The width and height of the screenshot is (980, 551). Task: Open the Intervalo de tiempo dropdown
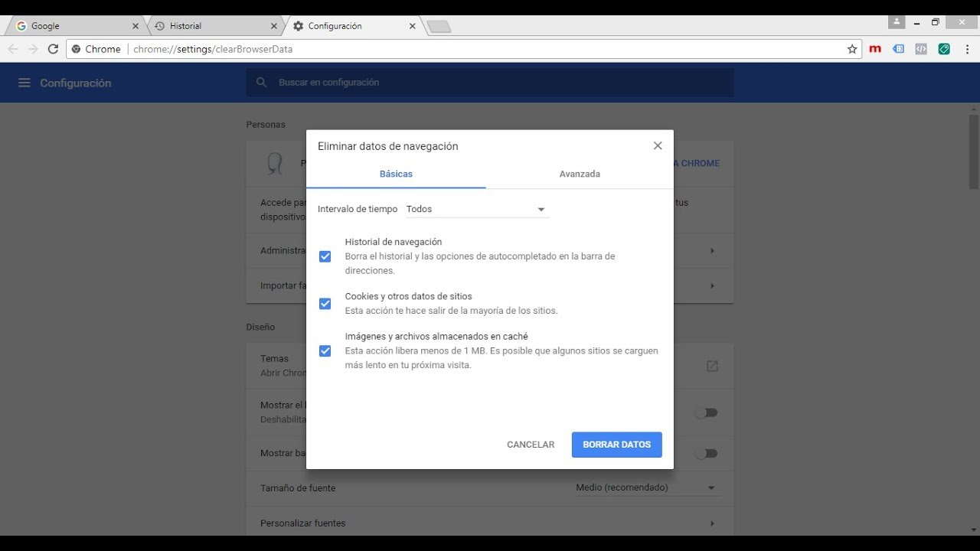tap(476, 209)
